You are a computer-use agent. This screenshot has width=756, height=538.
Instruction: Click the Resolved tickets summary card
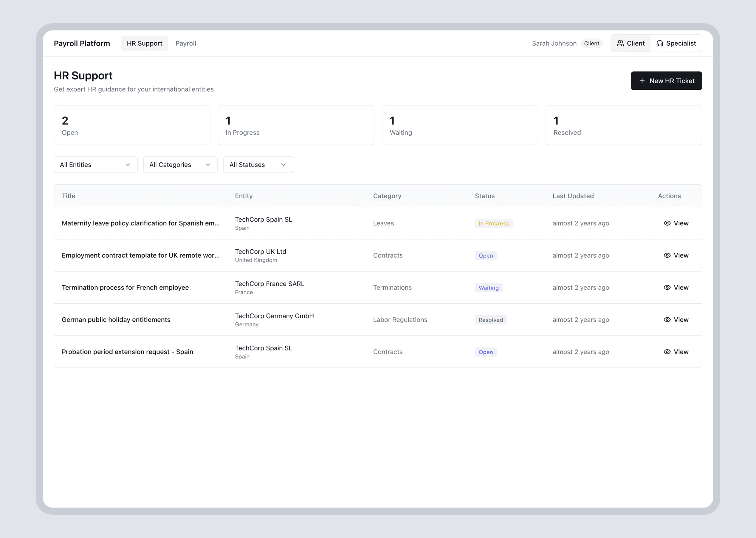(x=624, y=125)
